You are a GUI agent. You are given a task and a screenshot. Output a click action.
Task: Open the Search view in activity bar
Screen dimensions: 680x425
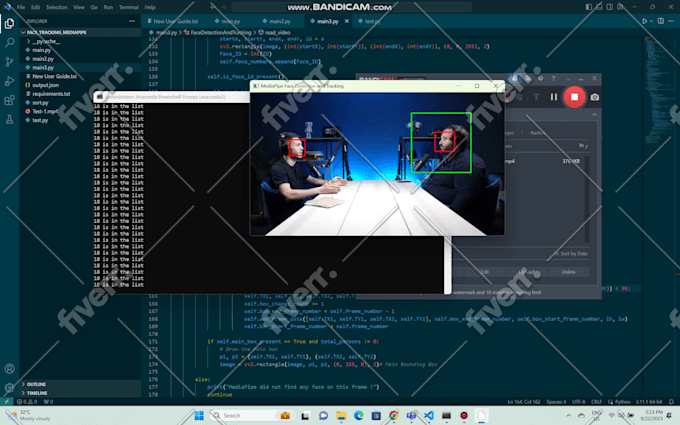coord(9,42)
